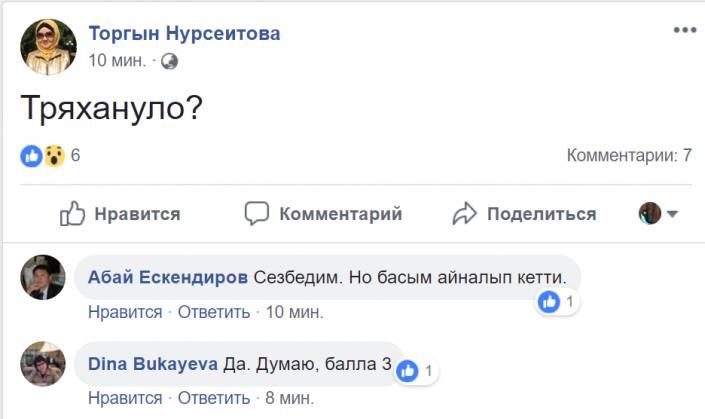Screen dimensions: 705x419
Task: Click the share arrow icon
Action: point(465,213)
